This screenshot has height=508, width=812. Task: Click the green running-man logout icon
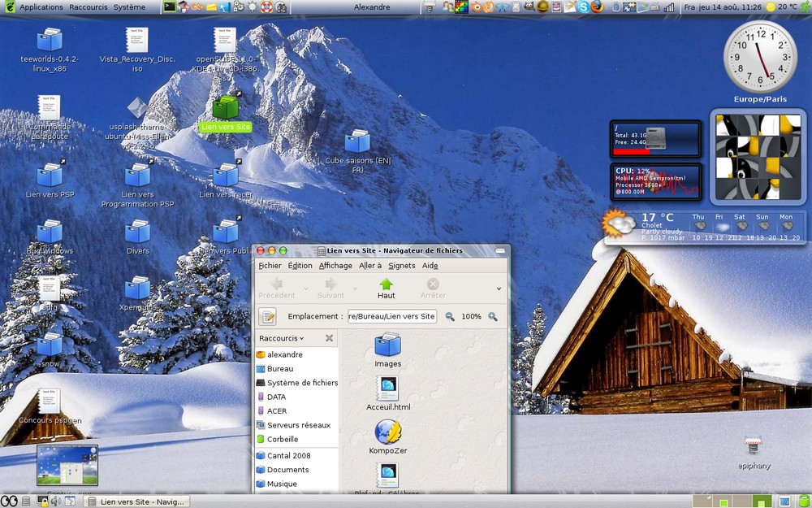point(803,7)
